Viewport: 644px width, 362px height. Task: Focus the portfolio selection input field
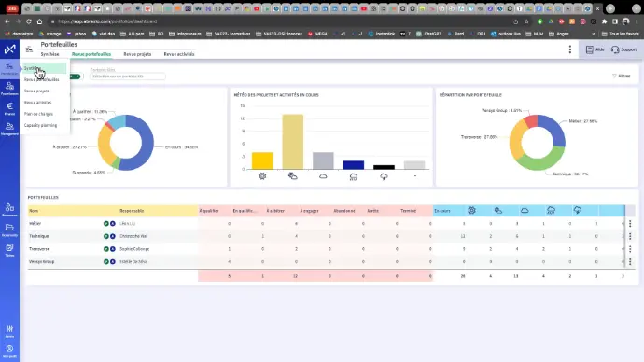(x=128, y=77)
